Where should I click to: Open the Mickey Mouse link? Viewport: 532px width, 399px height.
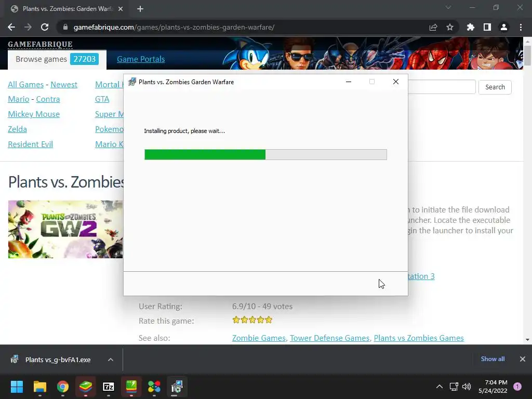[x=34, y=114]
